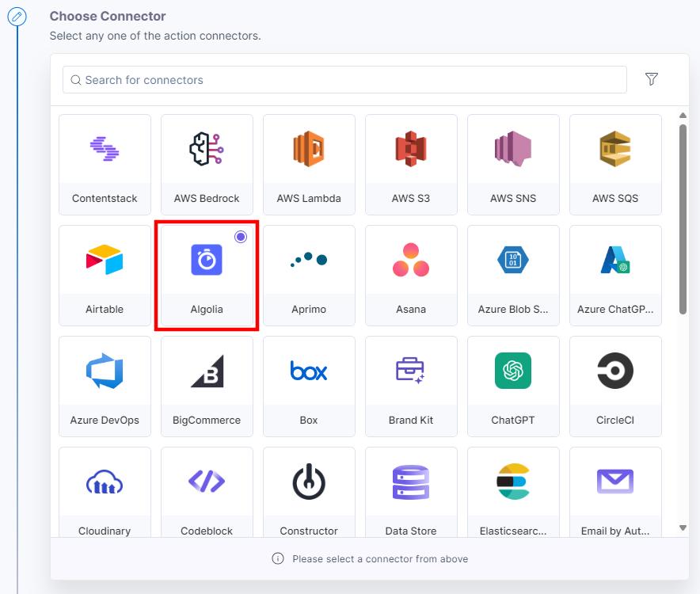This screenshot has height=594, width=700.
Task: Click the "Asana" label text
Action: (x=411, y=309)
